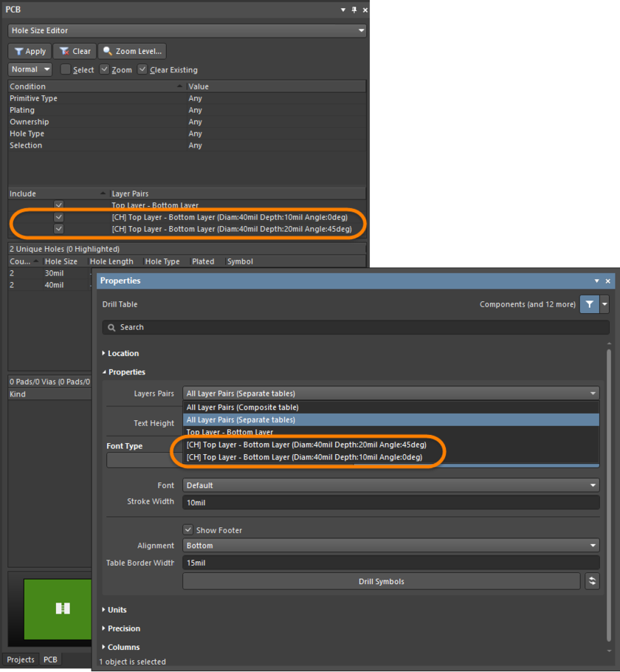The width and height of the screenshot is (620, 672).
Task: Toggle the Clear Existing checkbox
Action: tap(142, 69)
